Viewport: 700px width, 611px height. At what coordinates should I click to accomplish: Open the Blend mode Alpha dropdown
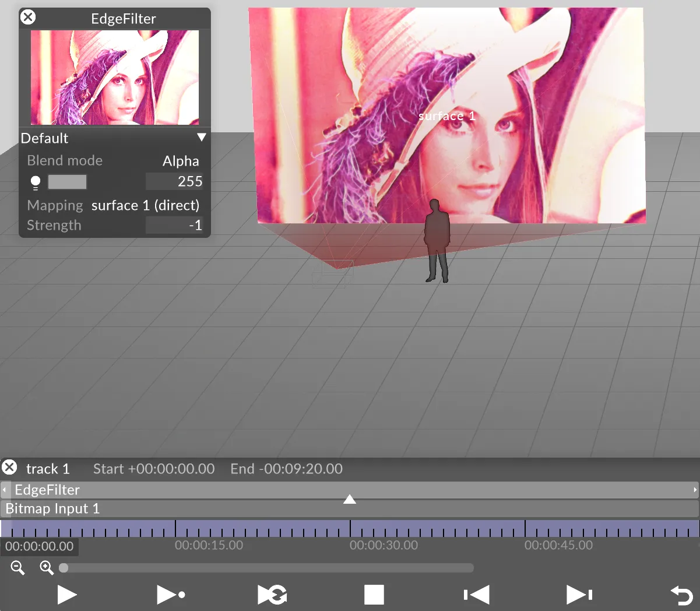click(x=180, y=161)
